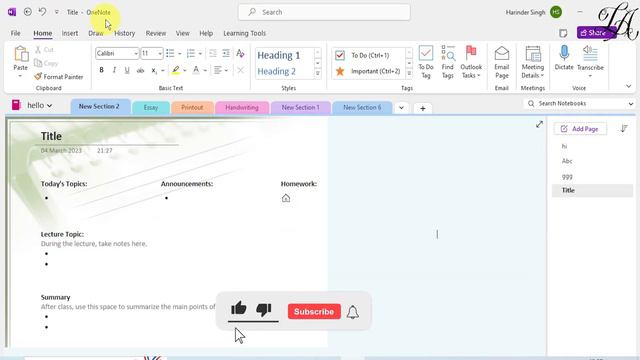Viewport: 640px width, 360px height.
Task: Open the Review ribbon tab
Action: point(156,33)
